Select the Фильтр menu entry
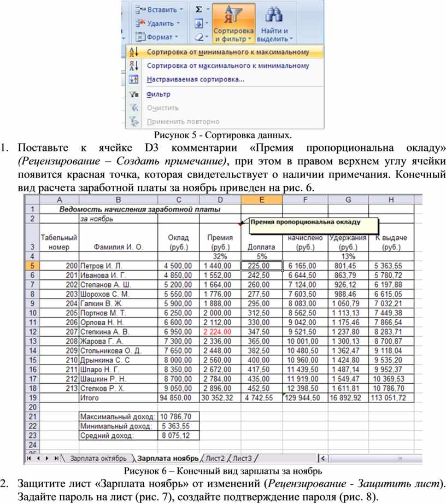The height and width of the screenshot is (504, 446). [x=225, y=94]
